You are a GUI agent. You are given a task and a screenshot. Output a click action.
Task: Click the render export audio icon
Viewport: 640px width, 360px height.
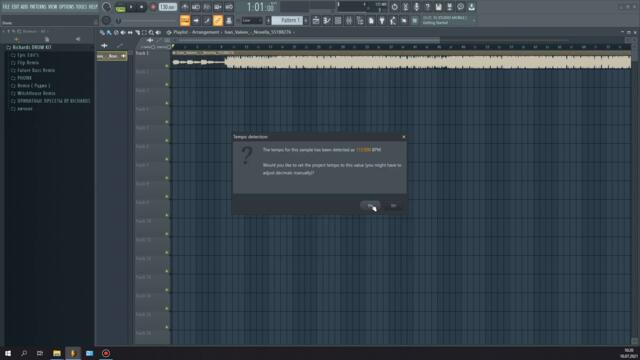(449, 7)
